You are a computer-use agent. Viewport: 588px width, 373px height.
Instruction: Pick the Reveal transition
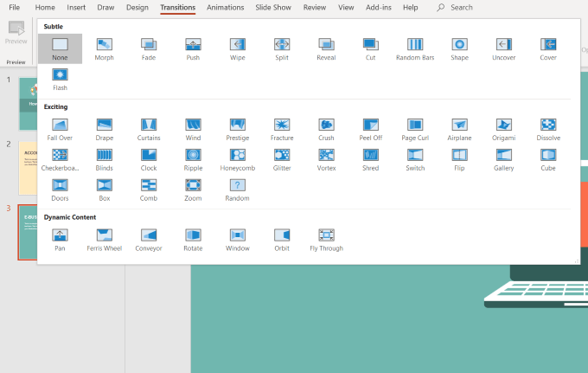pyautogui.click(x=326, y=48)
